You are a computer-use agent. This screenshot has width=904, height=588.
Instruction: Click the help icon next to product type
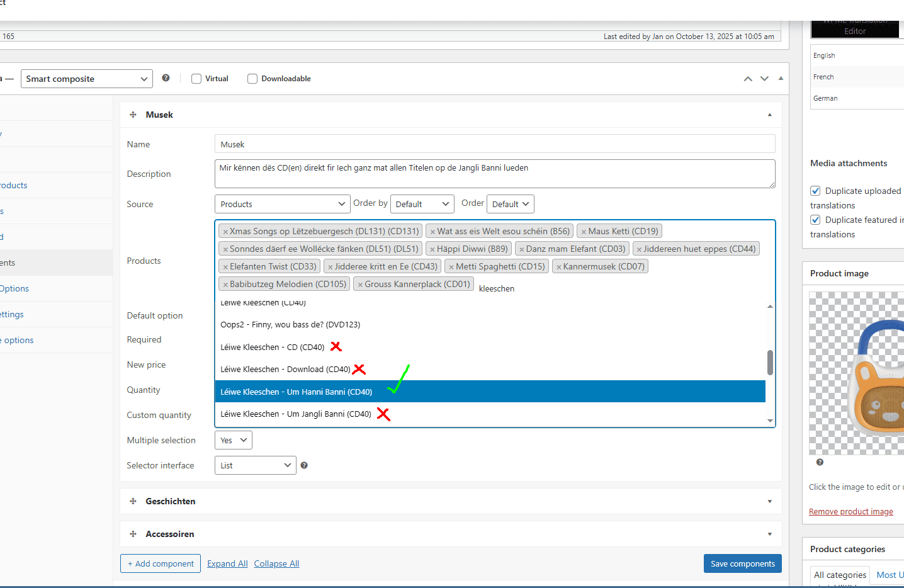click(x=166, y=78)
